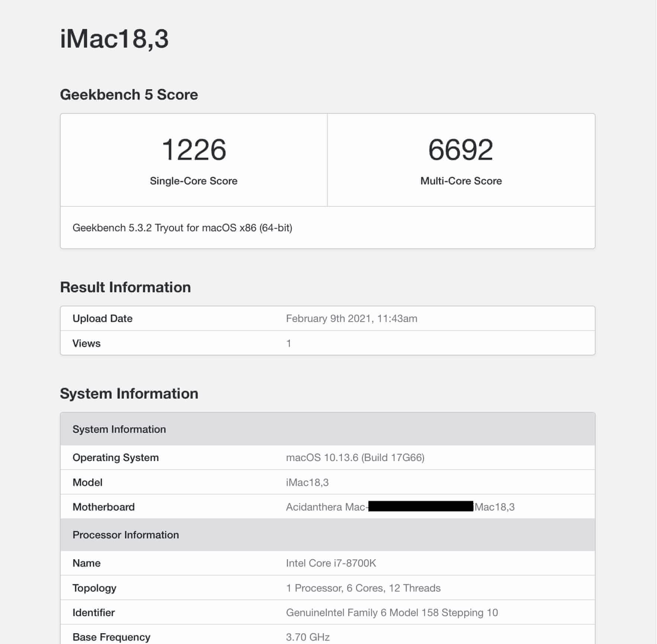Click the blacked-out Motherboard redaction bar

[x=421, y=506]
